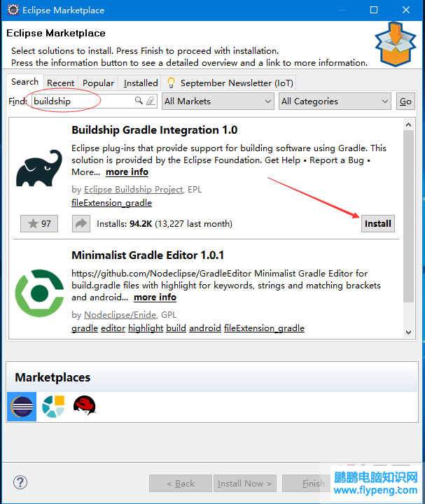Switch to the Search tab

point(25,82)
